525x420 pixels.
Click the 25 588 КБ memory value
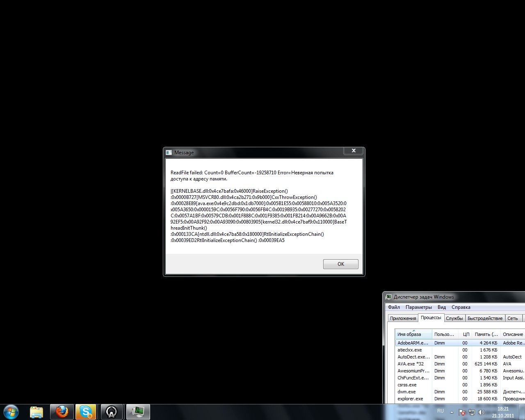487,392
